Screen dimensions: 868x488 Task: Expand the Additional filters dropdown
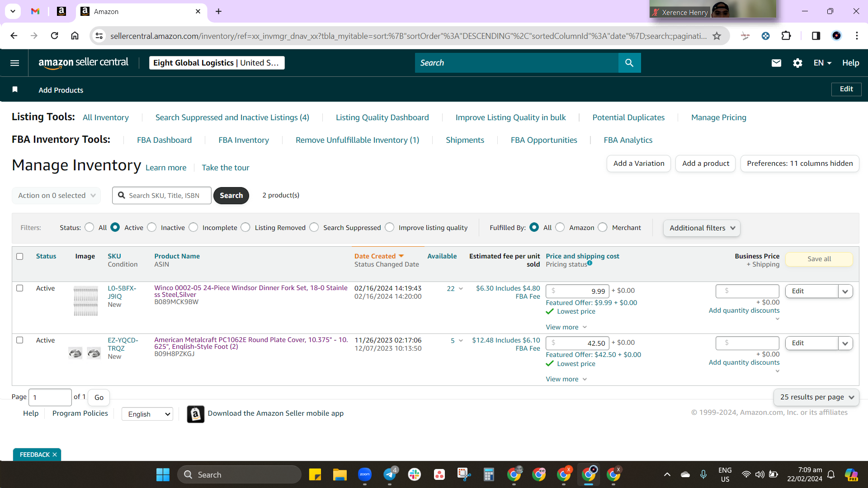(x=702, y=228)
